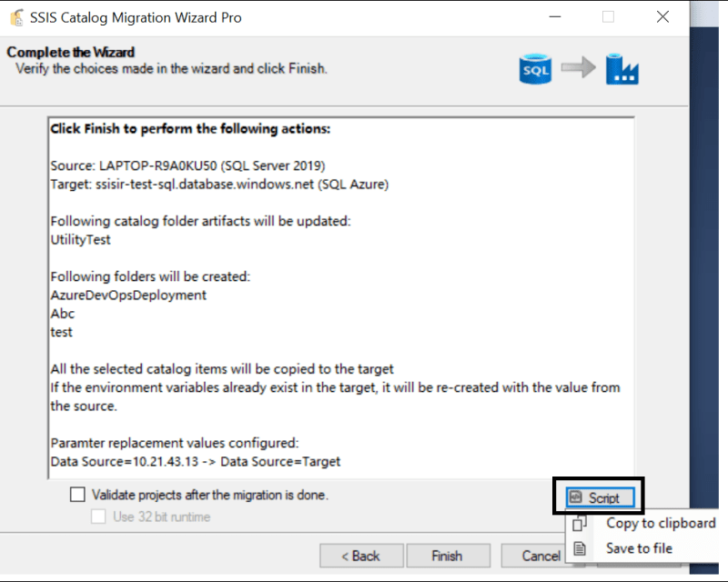
Task: Enable Validate projects after the migration checkbox
Action: click(77, 495)
